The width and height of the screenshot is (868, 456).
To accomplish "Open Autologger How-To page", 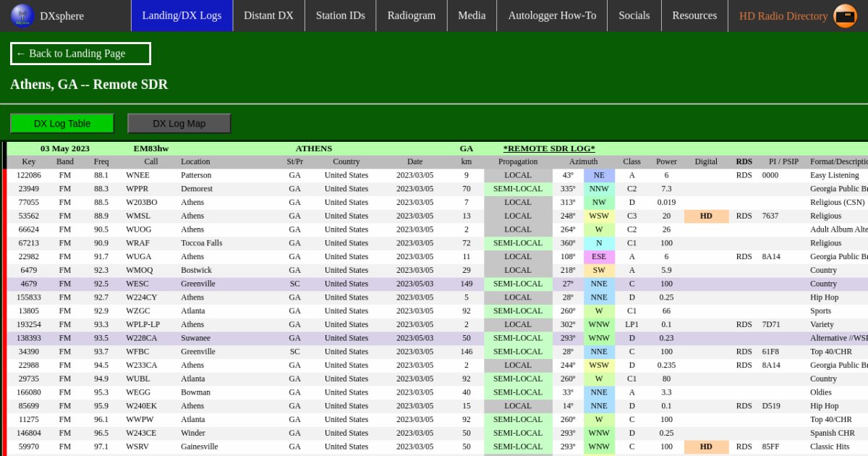I will (x=552, y=16).
